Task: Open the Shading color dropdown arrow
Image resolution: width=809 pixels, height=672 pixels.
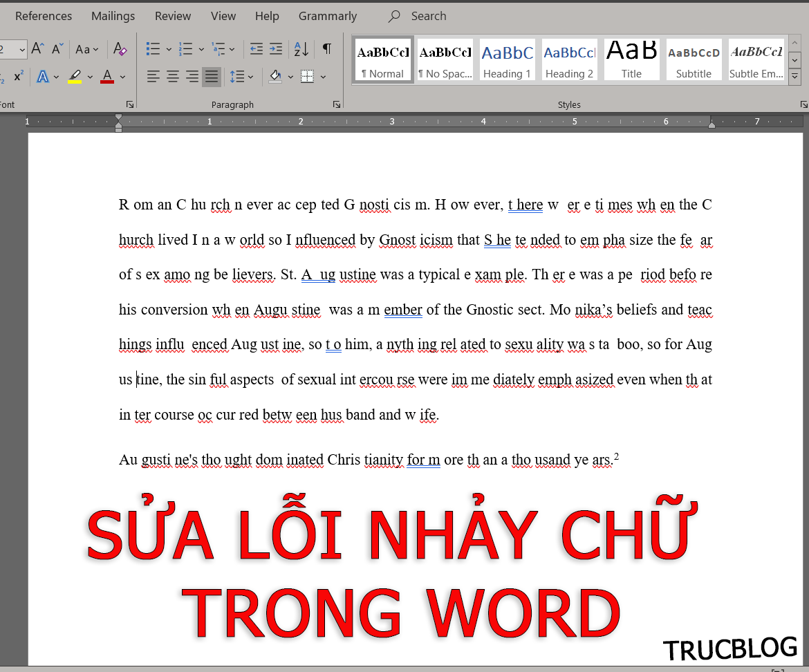Action: [290, 77]
